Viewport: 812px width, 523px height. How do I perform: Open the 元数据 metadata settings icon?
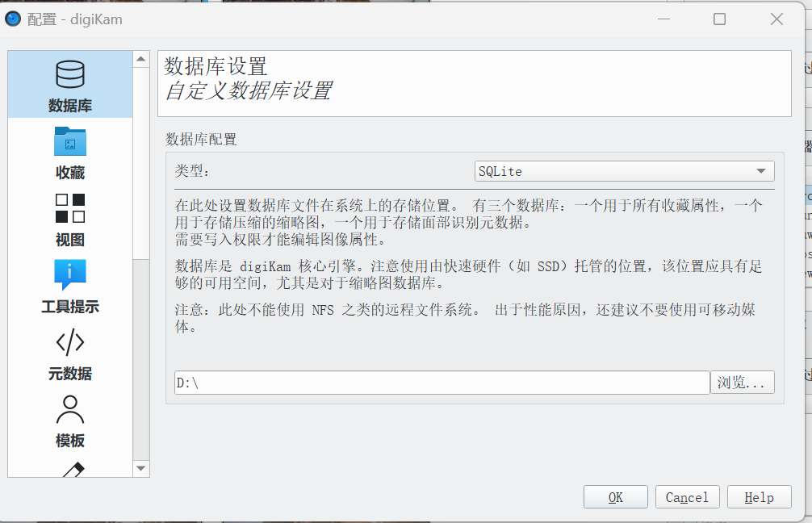tap(70, 342)
